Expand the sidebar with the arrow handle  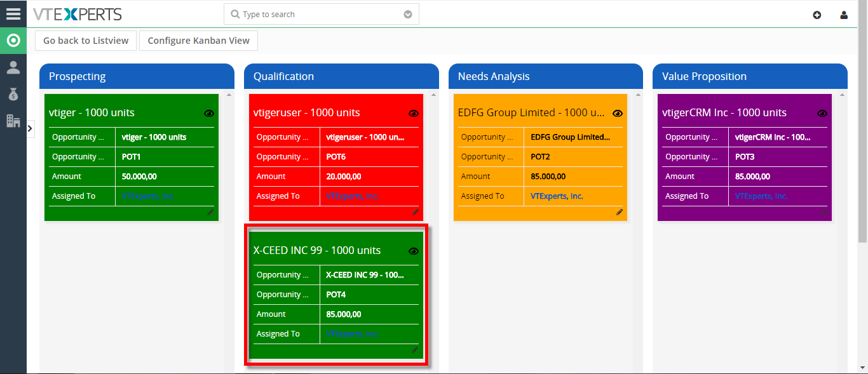tap(31, 129)
